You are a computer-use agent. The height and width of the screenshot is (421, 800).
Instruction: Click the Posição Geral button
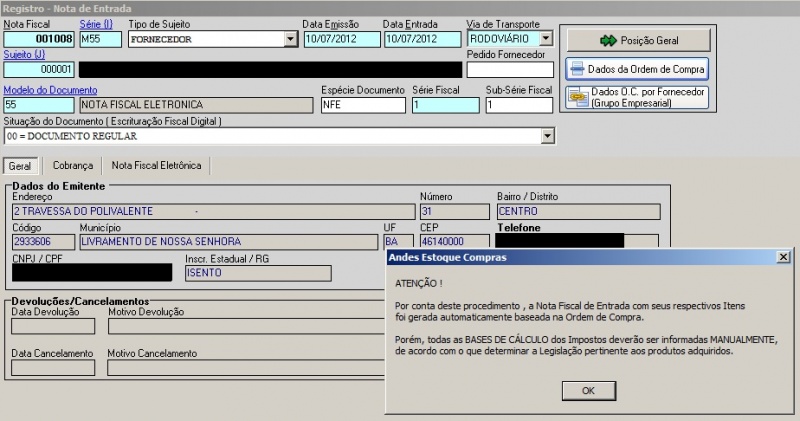638,40
